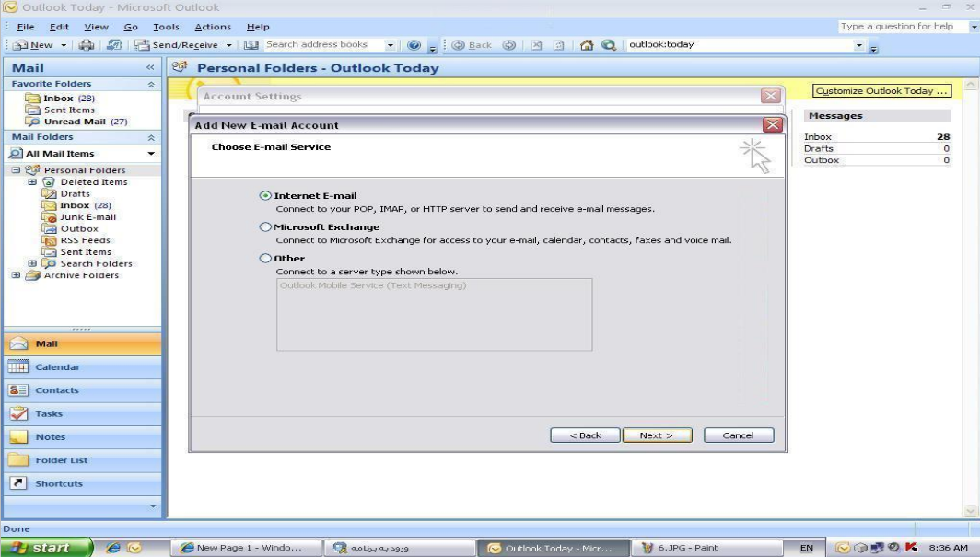Go back with the < Back dialog button

585,435
